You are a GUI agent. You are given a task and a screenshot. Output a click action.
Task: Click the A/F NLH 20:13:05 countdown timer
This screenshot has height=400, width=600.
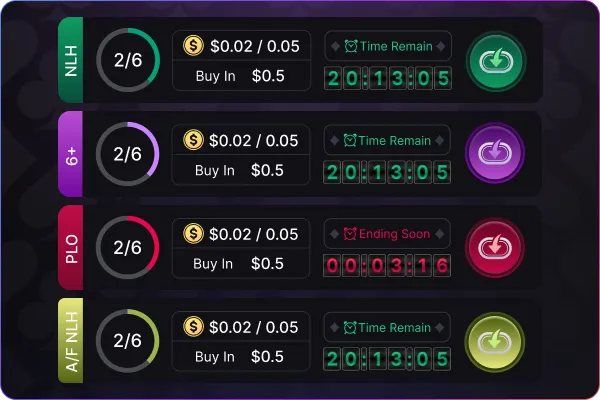(x=387, y=359)
